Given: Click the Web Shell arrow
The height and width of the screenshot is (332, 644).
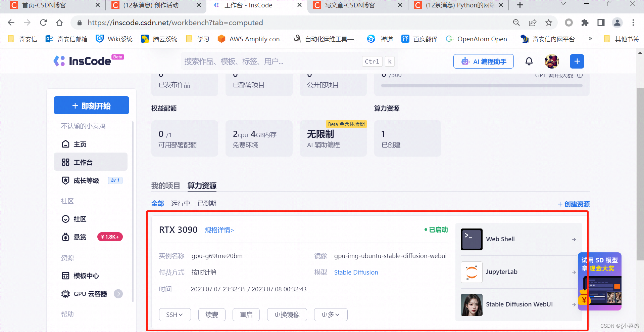Looking at the screenshot, I should (x=574, y=240).
